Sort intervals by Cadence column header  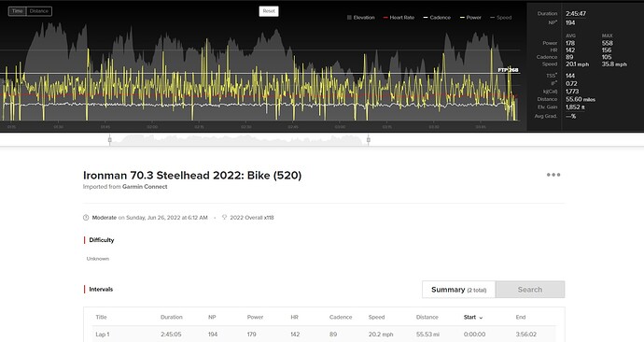pyautogui.click(x=341, y=318)
